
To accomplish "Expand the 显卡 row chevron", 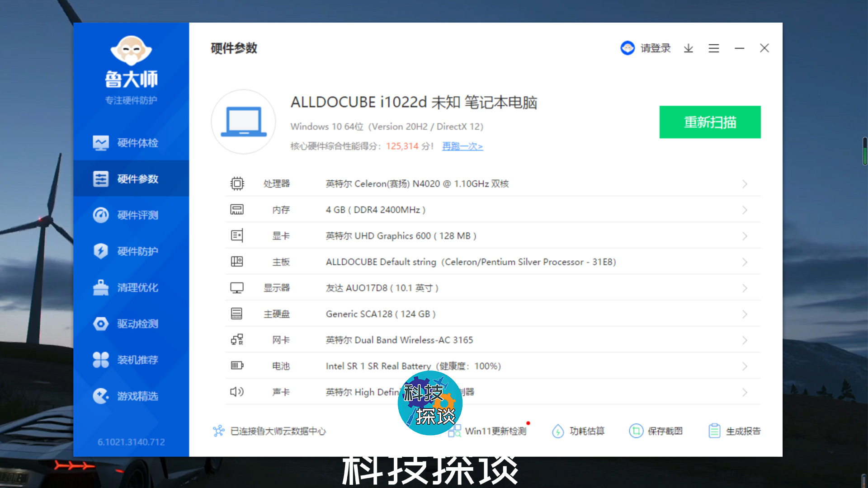I will pyautogui.click(x=745, y=236).
